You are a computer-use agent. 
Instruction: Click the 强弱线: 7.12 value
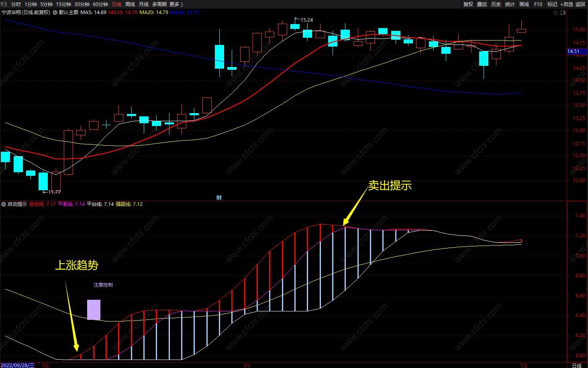(x=129, y=204)
